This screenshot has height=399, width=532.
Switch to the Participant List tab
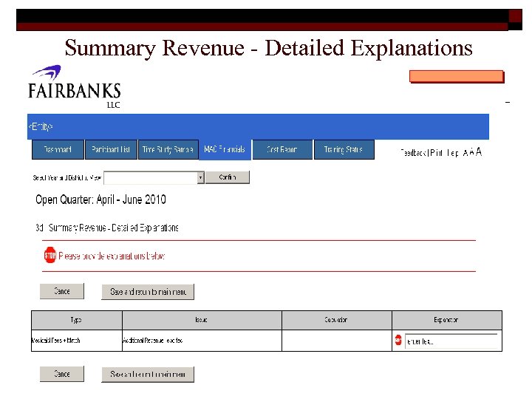point(111,149)
